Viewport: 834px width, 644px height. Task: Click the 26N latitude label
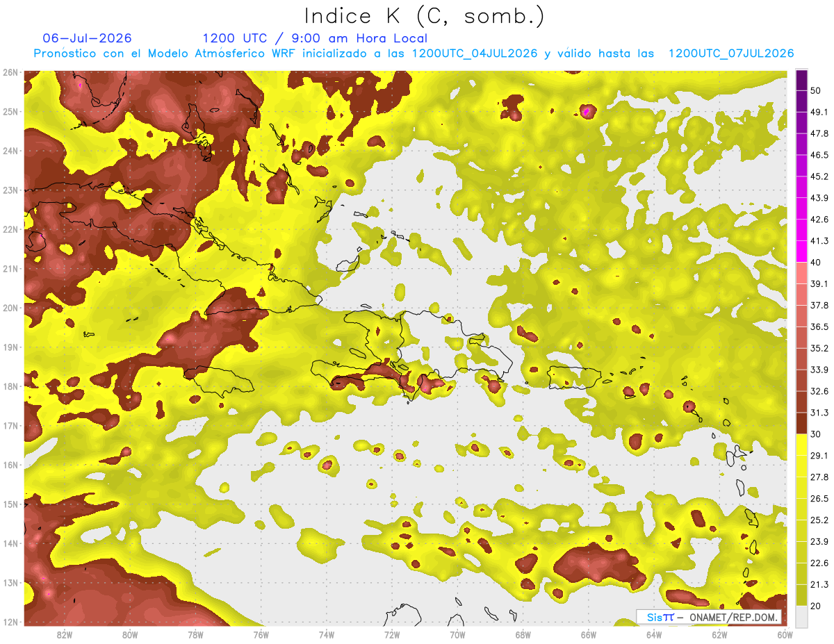[x=10, y=72]
